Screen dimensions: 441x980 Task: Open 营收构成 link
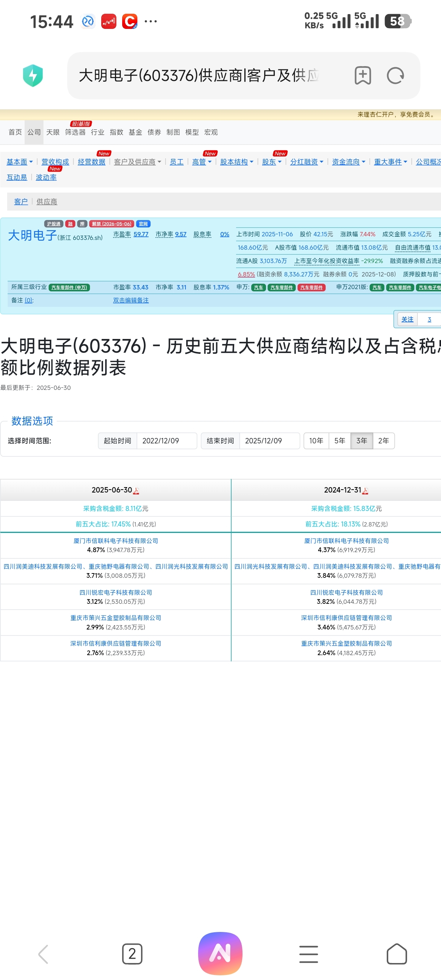pyautogui.click(x=55, y=162)
